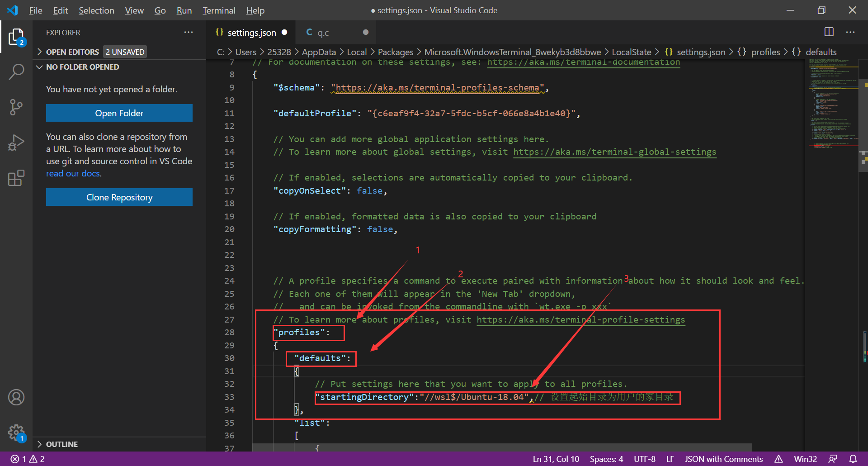Click the warning triangle beside Win32
The width and height of the screenshot is (868, 466).
click(778, 459)
